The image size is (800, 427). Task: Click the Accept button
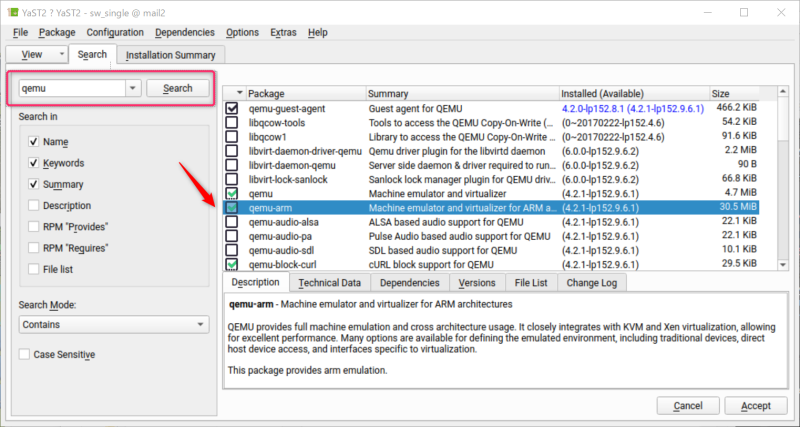756,406
